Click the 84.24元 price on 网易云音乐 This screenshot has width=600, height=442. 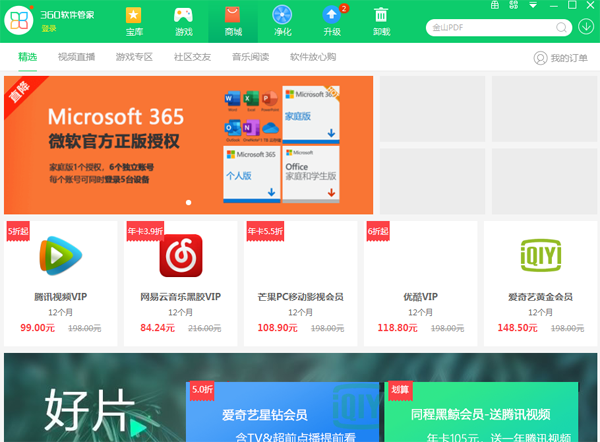(x=157, y=328)
